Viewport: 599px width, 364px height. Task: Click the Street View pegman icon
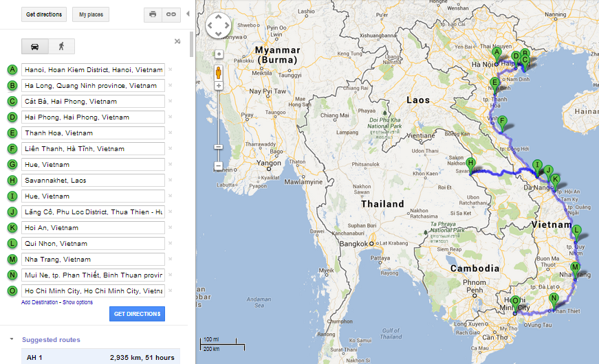pyautogui.click(x=219, y=73)
